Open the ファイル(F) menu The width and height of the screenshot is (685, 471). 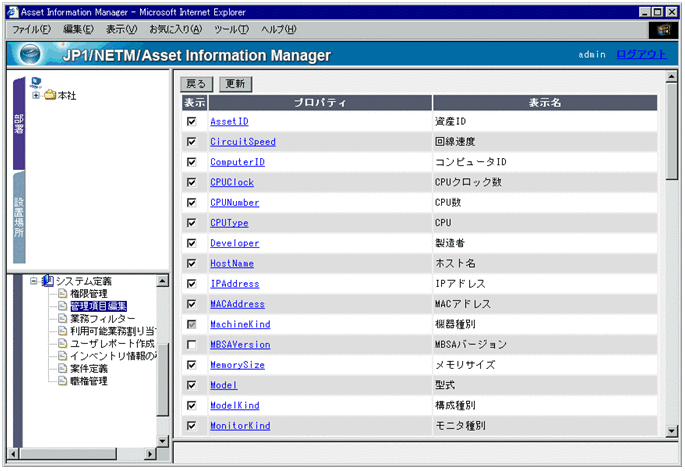click(x=31, y=30)
